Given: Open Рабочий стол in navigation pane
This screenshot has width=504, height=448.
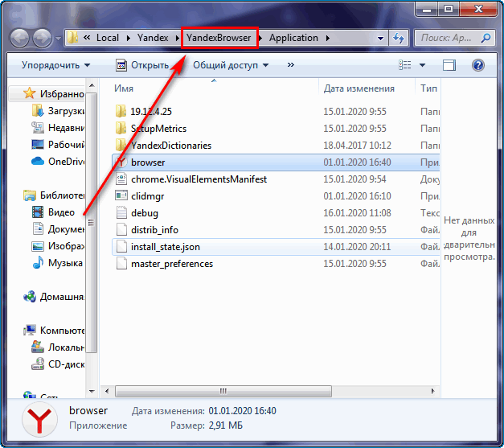Looking at the screenshot, I should 58,145.
